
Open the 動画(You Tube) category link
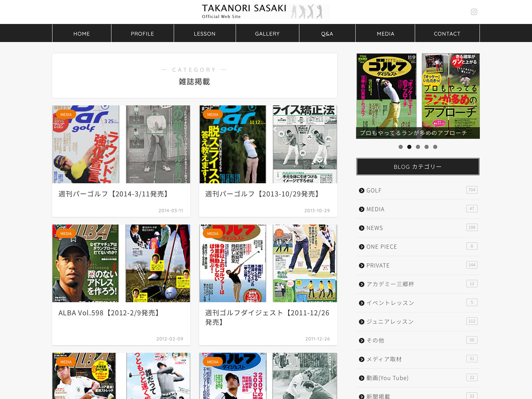[x=387, y=378]
